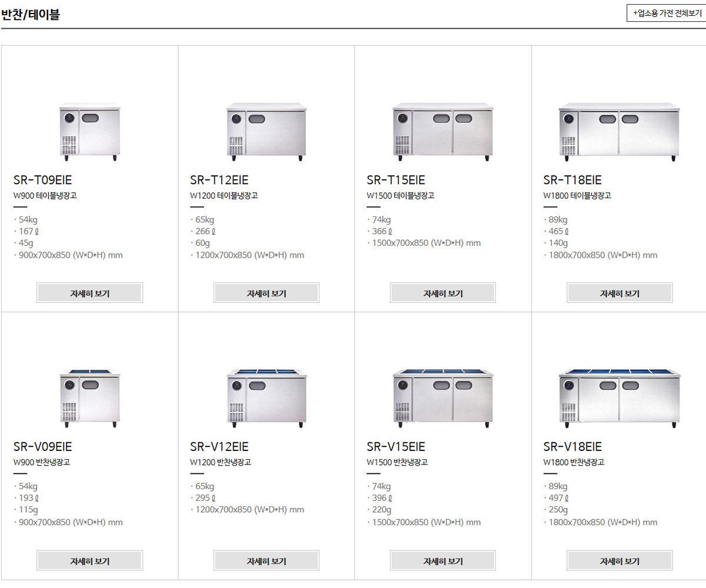
Task: Click the SR-T12EIE refrigerator product image
Action: coord(267,133)
